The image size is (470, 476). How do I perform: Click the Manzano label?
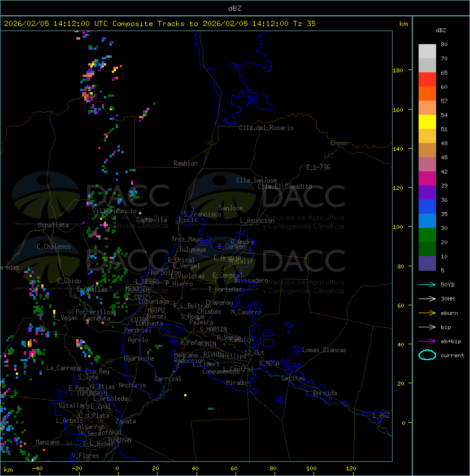[x=47, y=442]
